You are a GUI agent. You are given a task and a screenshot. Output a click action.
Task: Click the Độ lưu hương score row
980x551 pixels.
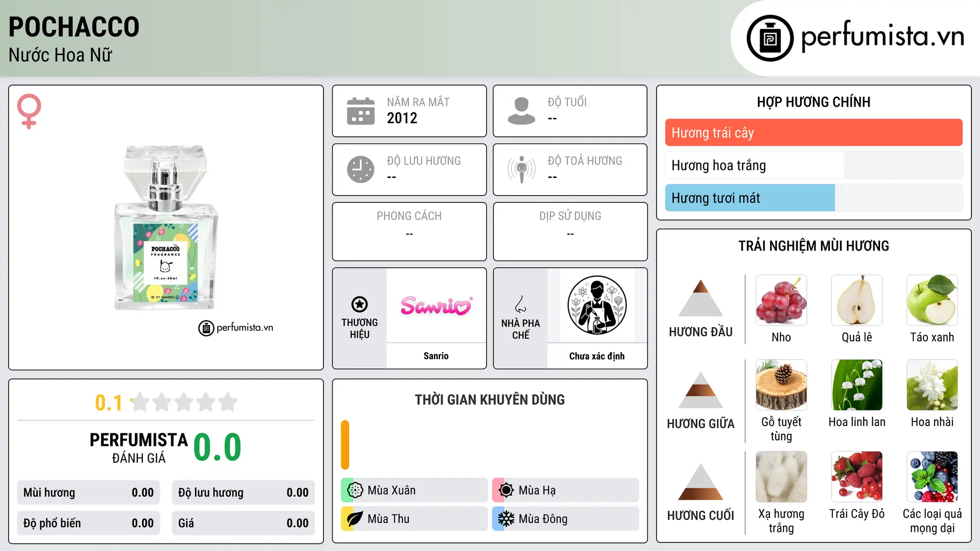click(x=244, y=493)
